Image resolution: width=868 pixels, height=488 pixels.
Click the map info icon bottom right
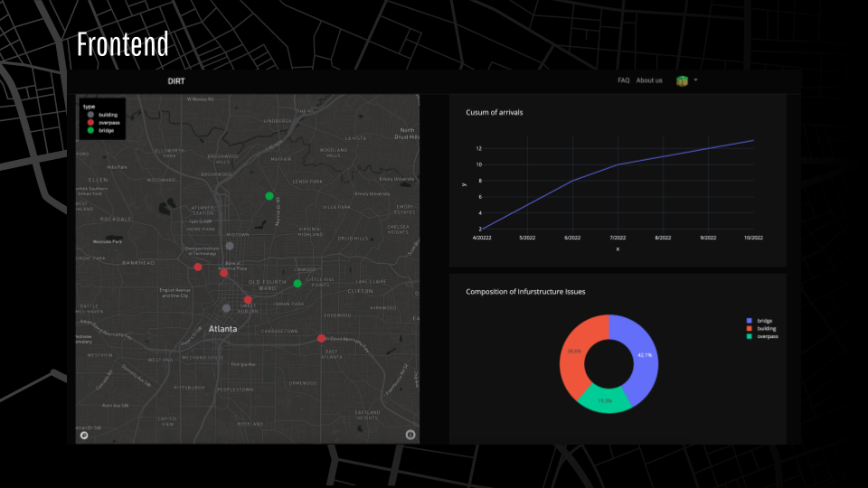410,435
